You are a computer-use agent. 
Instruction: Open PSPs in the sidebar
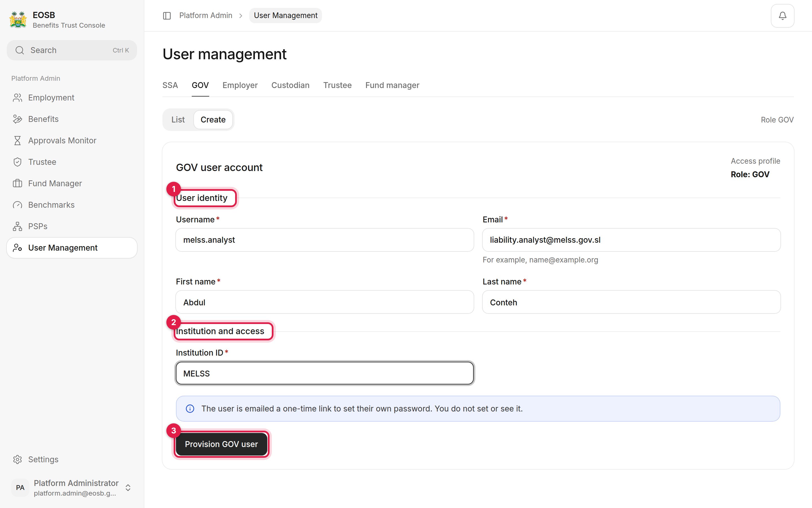click(x=72, y=226)
